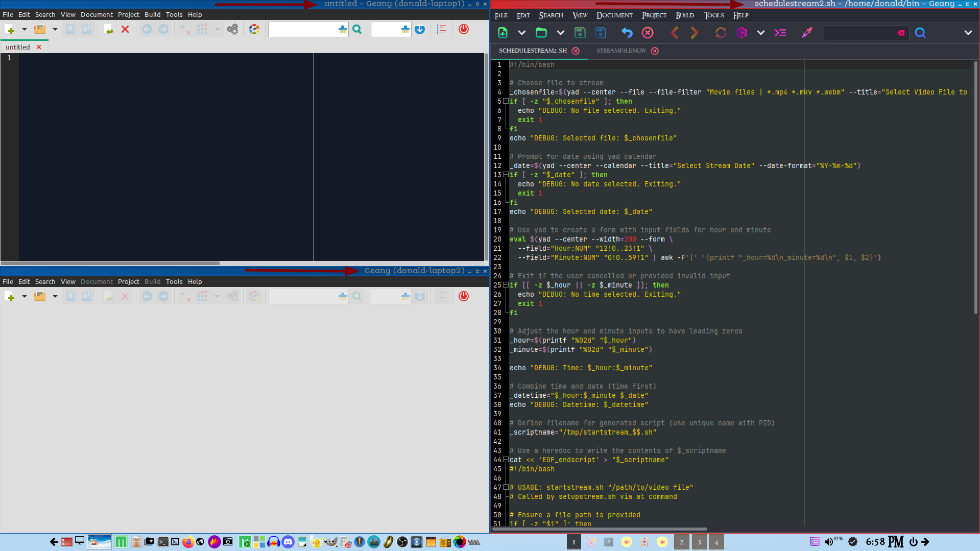Expand toolbar overflow chevron in schedulestream2.sh window

click(x=968, y=33)
